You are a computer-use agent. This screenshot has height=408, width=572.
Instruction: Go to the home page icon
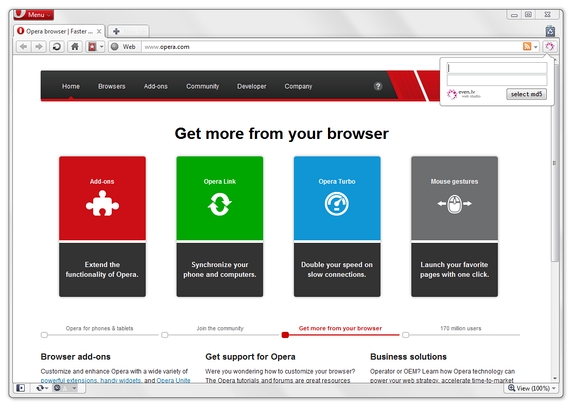tap(75, 47)
